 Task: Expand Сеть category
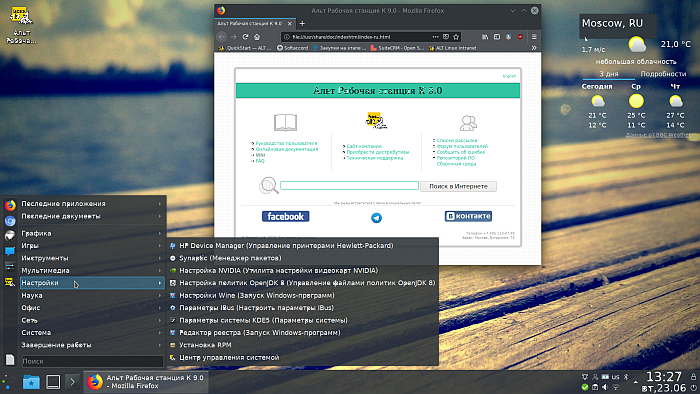point(92,320)
